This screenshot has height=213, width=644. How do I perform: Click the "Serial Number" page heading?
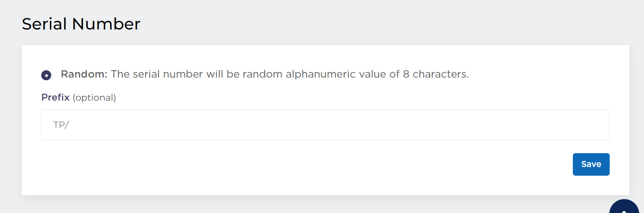point(81,24)
